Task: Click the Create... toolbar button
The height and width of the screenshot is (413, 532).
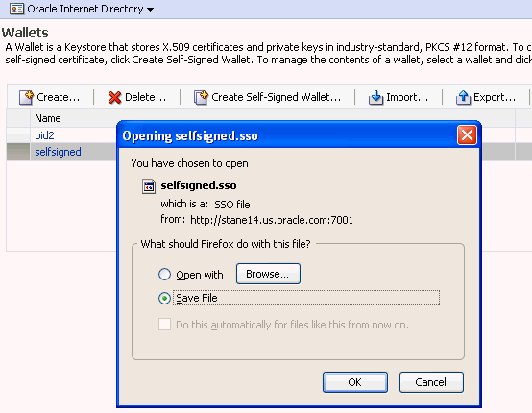Action: 50,97
